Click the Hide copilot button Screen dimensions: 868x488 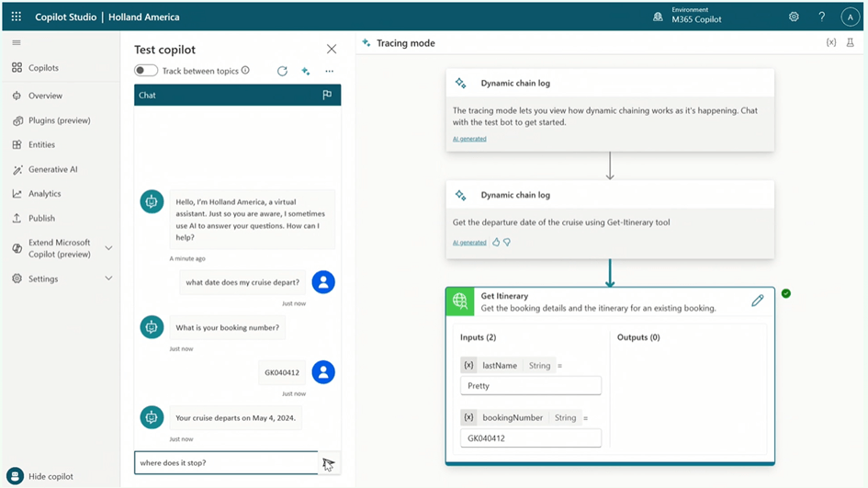point(43,476)
